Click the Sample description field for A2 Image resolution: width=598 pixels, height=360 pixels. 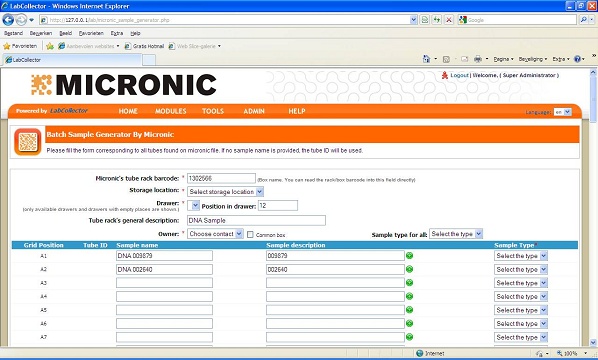(335, 269)
